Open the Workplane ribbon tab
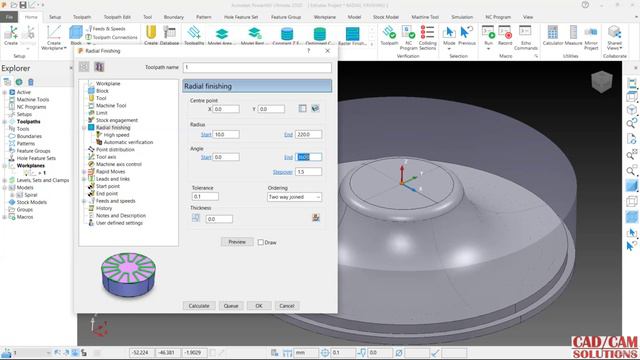Image resolution: width=640 pixels, height=360 pixels. tap(324, 17)
